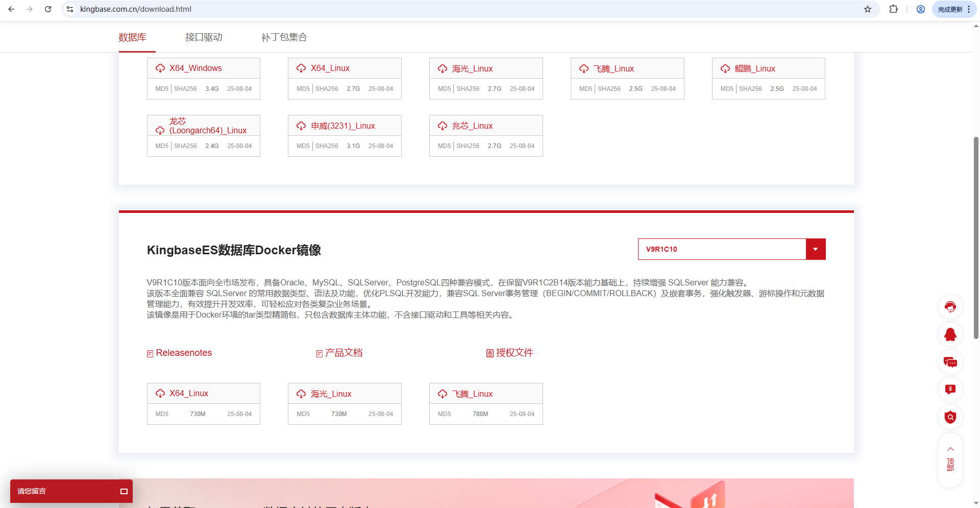
Task: Click the SHA256 link on the 兆芯_Linux card
Action: 468,146
